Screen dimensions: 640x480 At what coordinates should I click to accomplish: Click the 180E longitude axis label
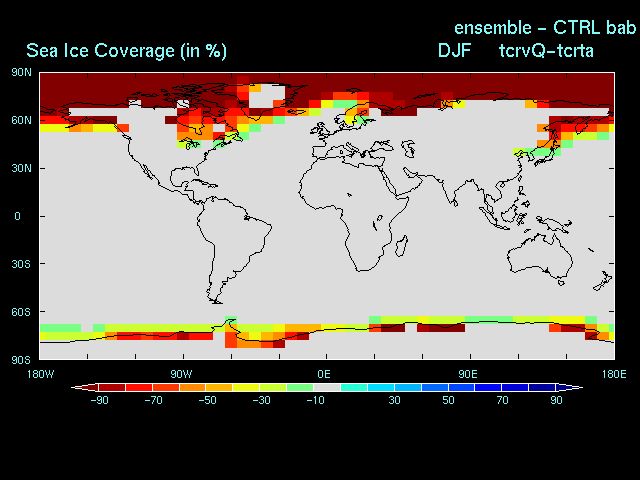pos(612,374)
